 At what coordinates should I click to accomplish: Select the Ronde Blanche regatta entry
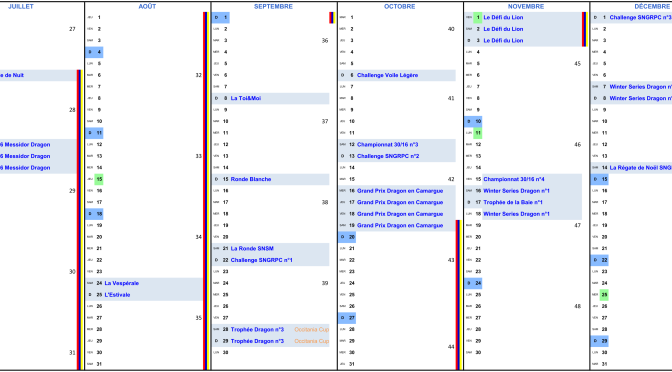[x=251, y=179]
